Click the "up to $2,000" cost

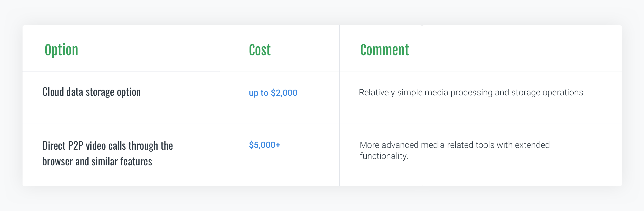273,93
